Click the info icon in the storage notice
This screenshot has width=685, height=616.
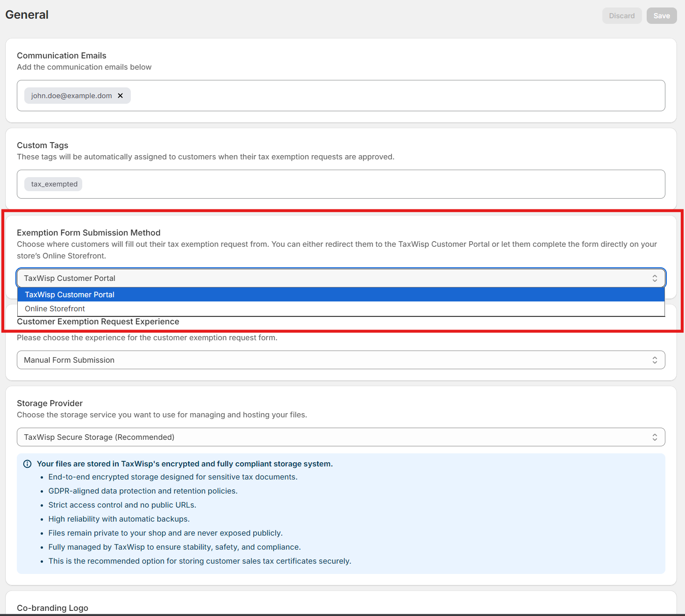[x=28, y=464]
